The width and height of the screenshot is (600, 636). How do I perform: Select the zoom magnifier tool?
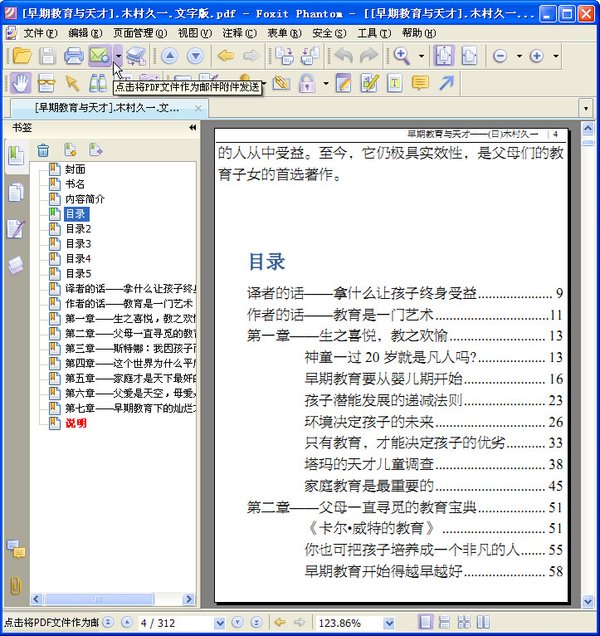(402, 56)
